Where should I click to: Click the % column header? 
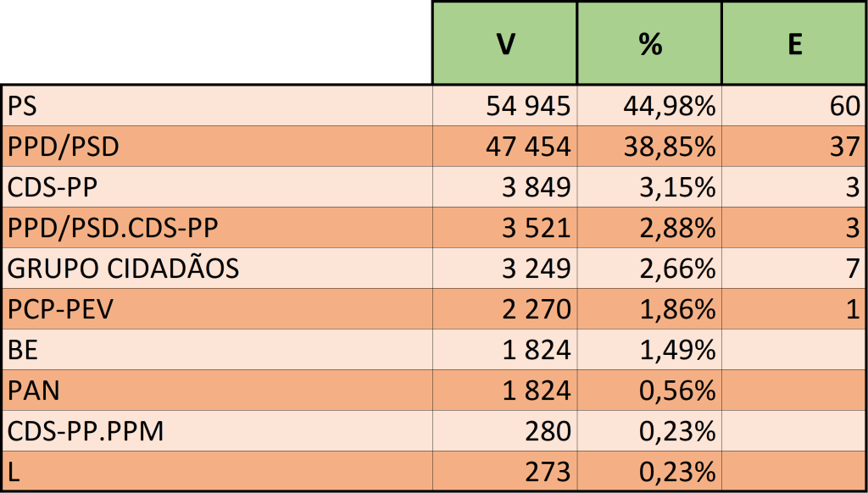(649, 44)
